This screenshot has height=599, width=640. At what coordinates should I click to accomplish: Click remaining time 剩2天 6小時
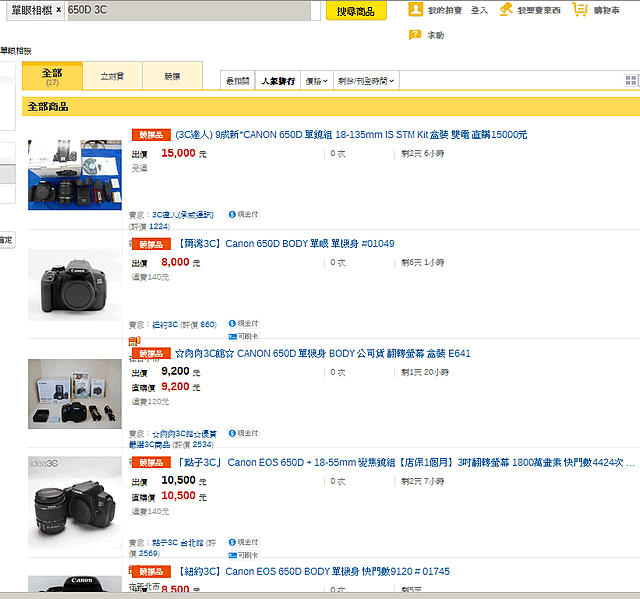(422, 153)
